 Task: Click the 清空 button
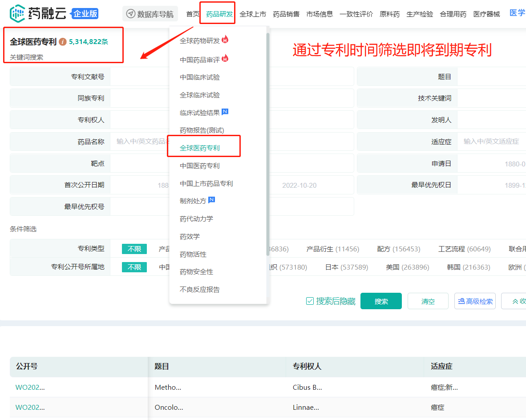(x=428, y=301)
